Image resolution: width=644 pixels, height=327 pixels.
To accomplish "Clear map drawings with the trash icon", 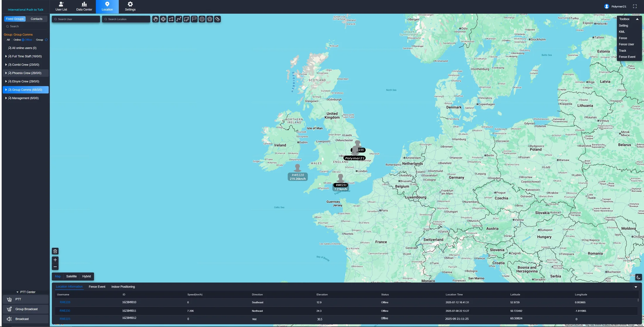I will pos(55,251).
